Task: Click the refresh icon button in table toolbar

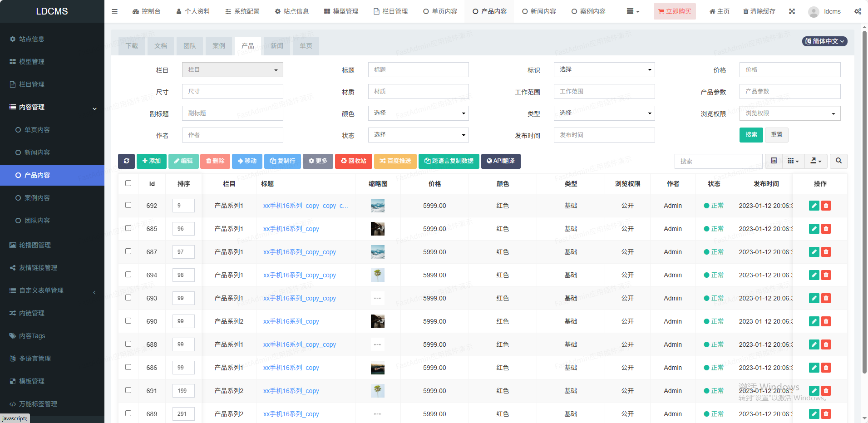Action: 126,161
